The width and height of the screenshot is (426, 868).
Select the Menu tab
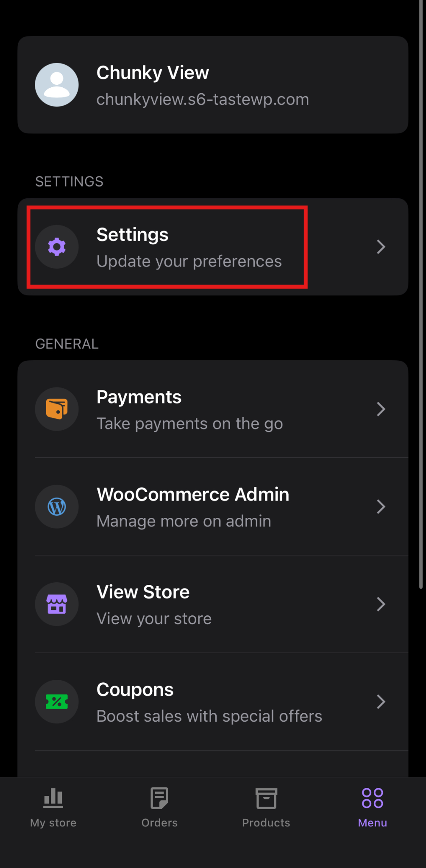tap(373, 807)
